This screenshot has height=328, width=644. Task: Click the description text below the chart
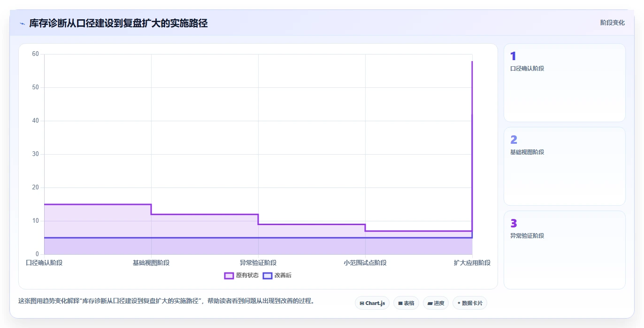click(x=166, y=301)
